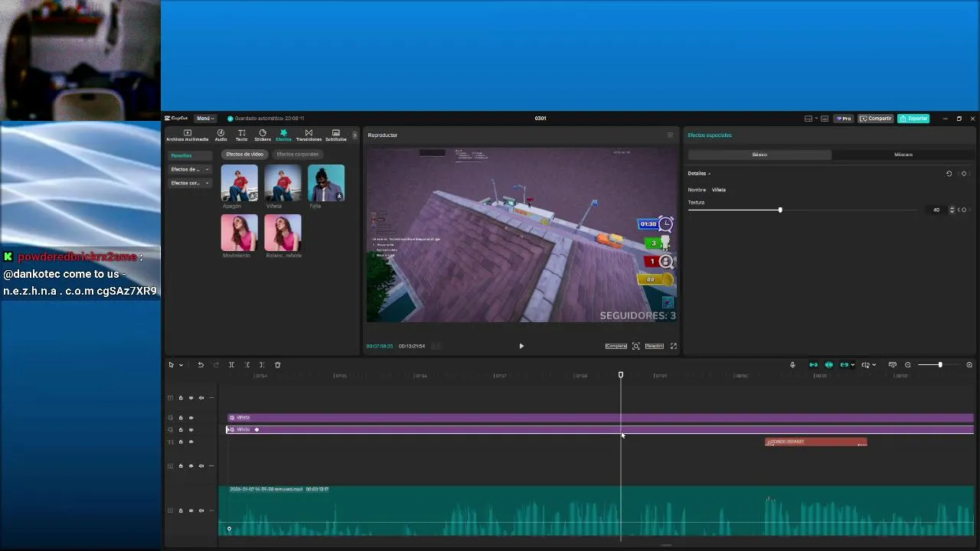
Task: Lock the top video track
Action: (181, 398)
